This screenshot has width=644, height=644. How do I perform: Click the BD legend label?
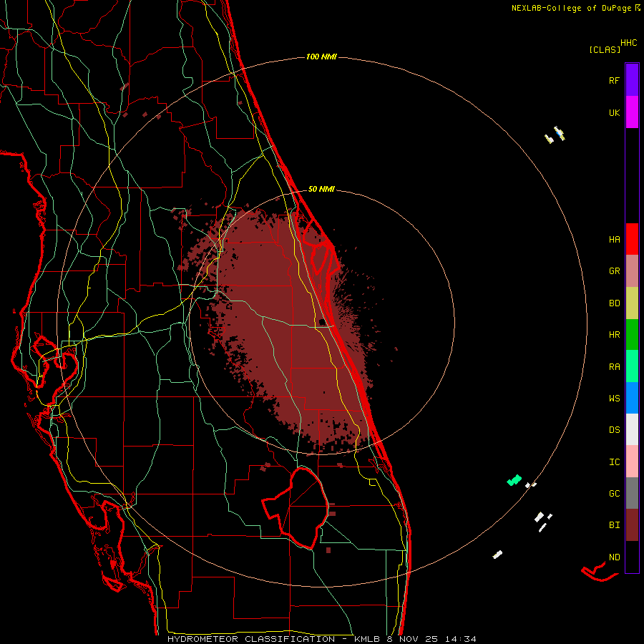614,303
